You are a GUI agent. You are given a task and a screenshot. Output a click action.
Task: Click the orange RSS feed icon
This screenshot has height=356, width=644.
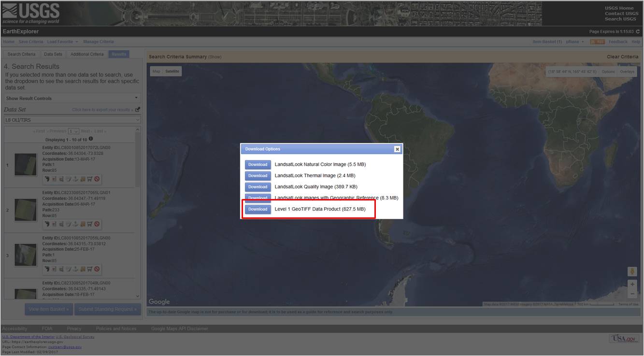(597, 42)
